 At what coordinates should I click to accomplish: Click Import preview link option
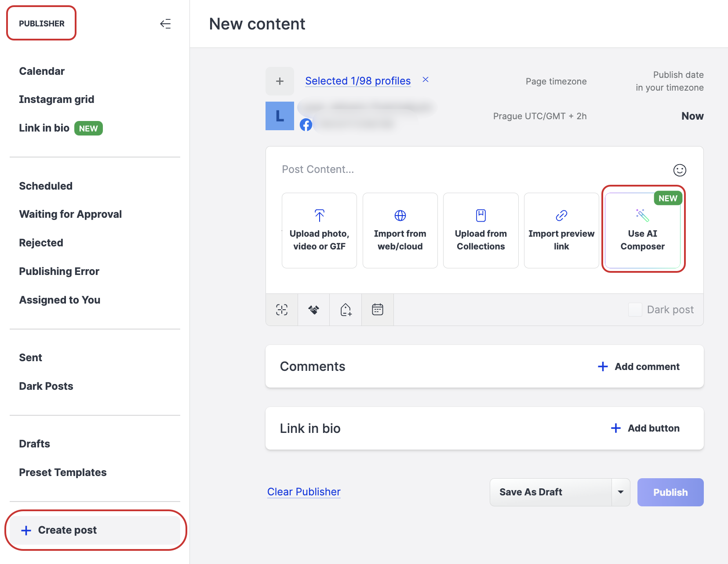tap(561, 231)
